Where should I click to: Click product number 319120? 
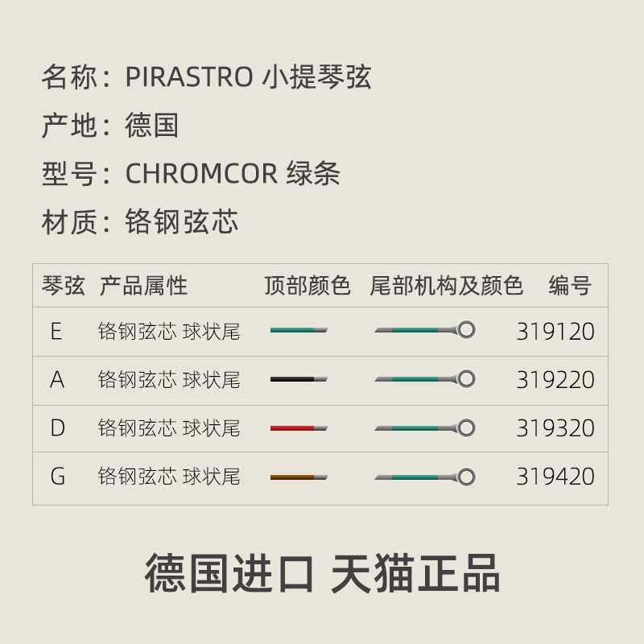tap(555, 332)
